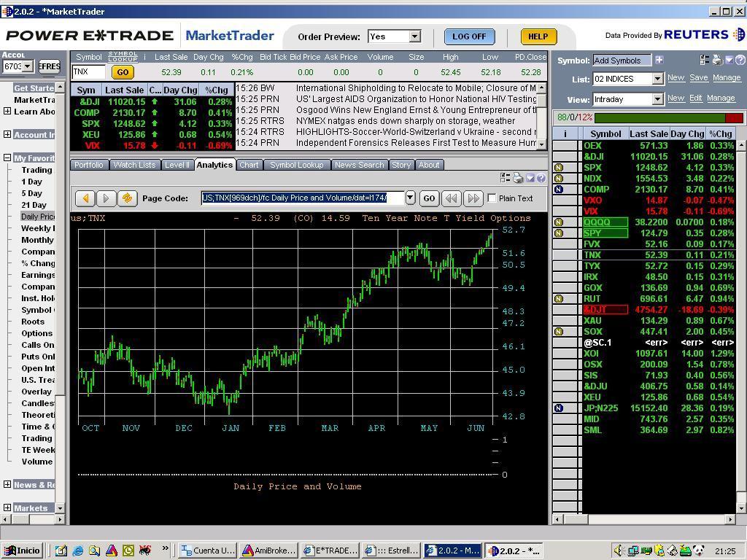Image resolution: width=747 pixels, height=560 pixels.
Task: Click the TNX symbol input field
Action: [88, 72]
